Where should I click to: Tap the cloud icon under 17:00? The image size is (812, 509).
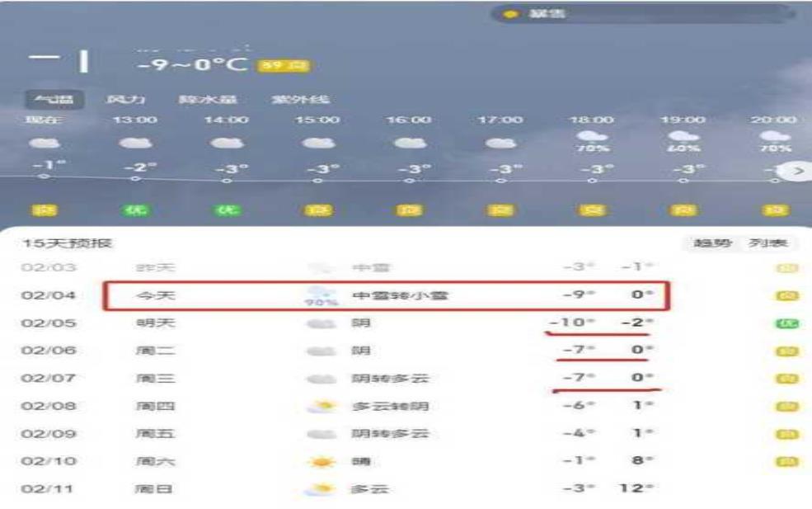pyautogui.click(x=500, y=143)
